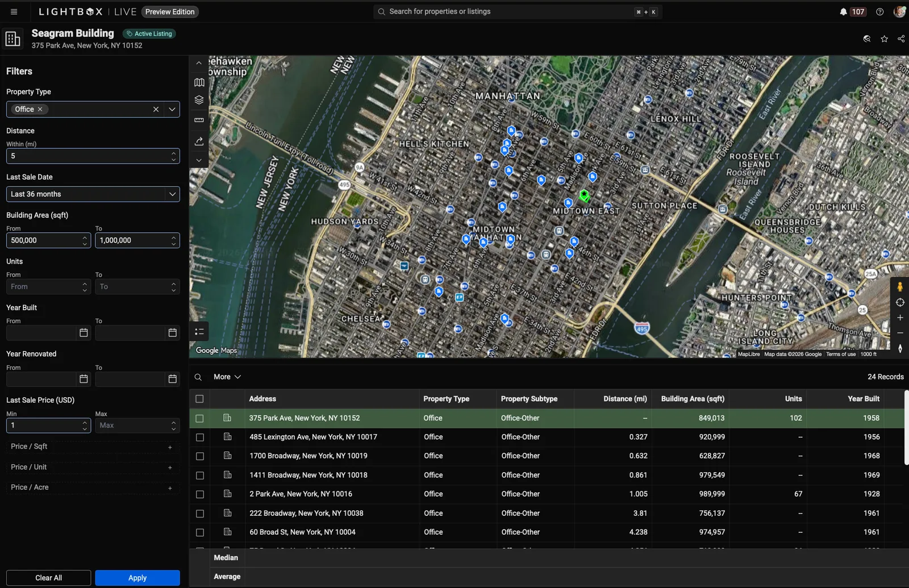This screenshot has width=909, height=588.
Task: Open the hamburger navigation menu
Action: [x=14, y=11]
